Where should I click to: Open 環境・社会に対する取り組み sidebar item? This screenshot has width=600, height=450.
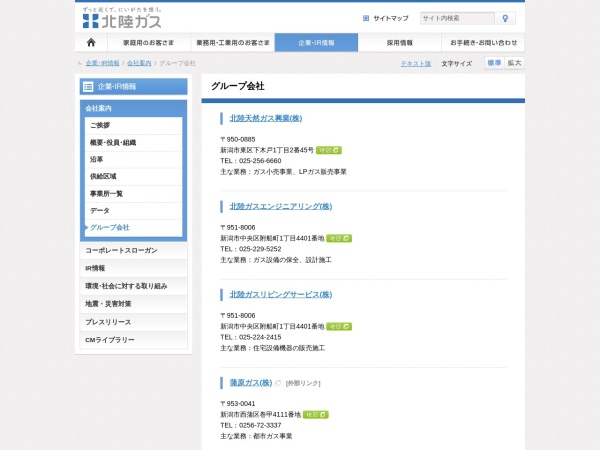(134, 286)
